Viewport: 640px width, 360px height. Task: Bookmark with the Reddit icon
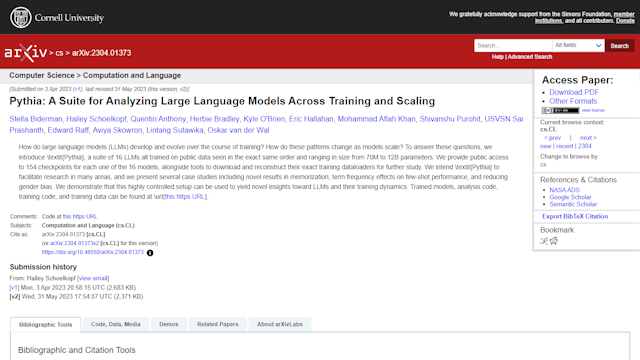click(x=553, y=241)
